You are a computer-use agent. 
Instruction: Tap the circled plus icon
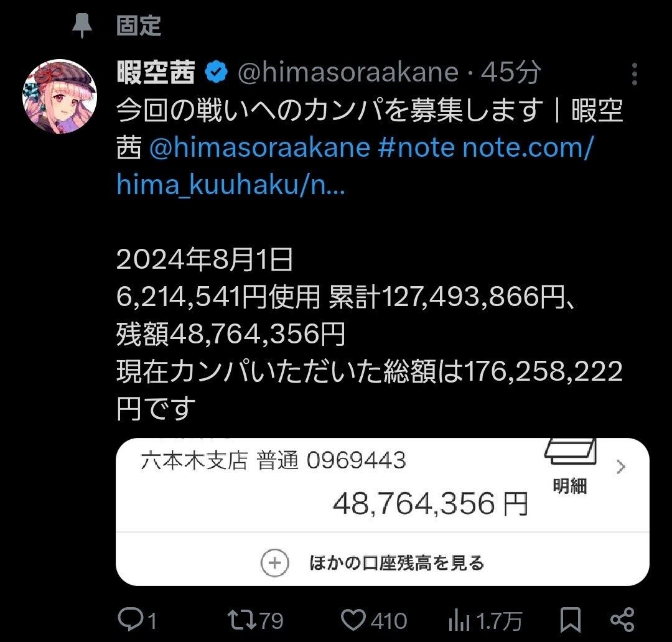(274, 563)
